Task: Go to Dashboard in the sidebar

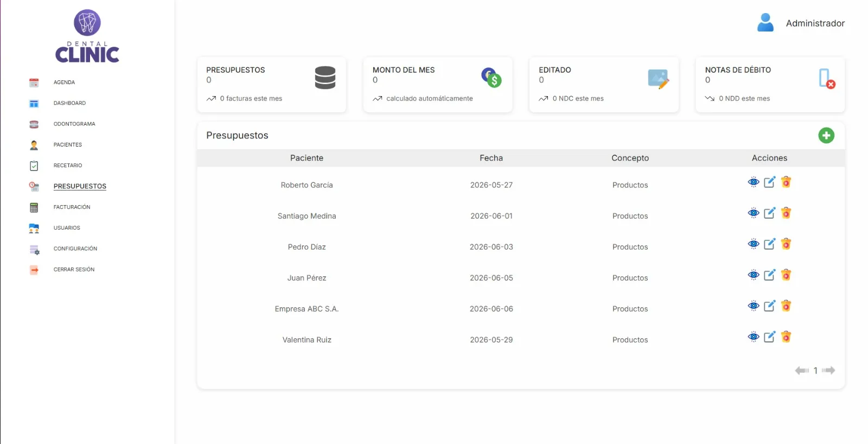Action: (x=69, y=103)
